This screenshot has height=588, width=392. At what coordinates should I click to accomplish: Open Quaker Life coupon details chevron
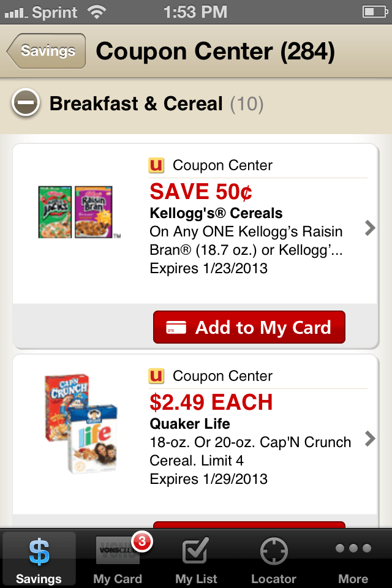point(370,439)
